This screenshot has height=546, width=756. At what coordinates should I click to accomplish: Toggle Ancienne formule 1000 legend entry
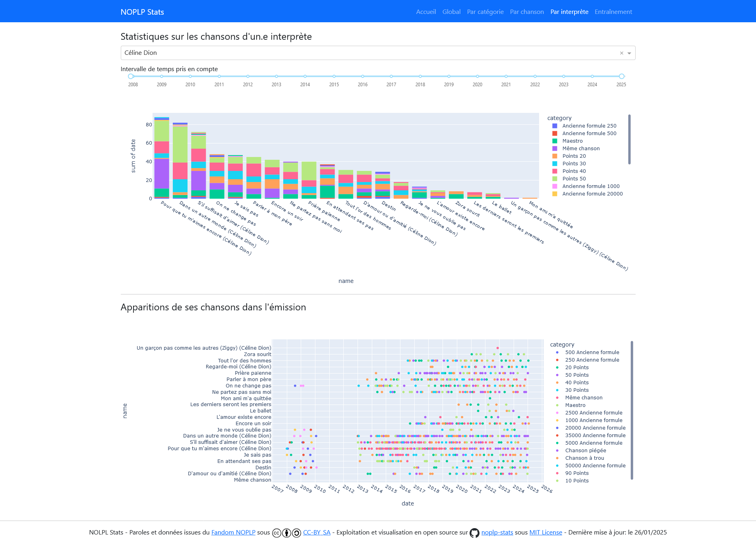pyautogui.click(x=586, y=186)
